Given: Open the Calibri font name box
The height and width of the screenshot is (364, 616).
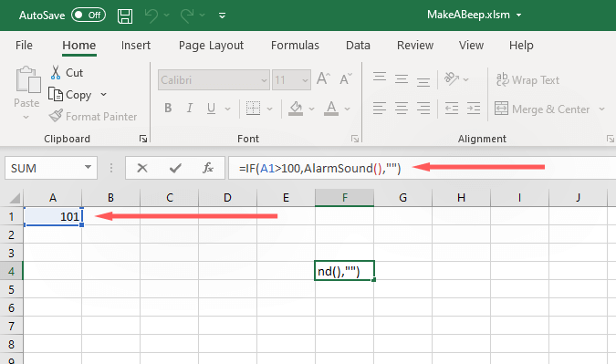Looking at the screenshot, I should 214,80.
